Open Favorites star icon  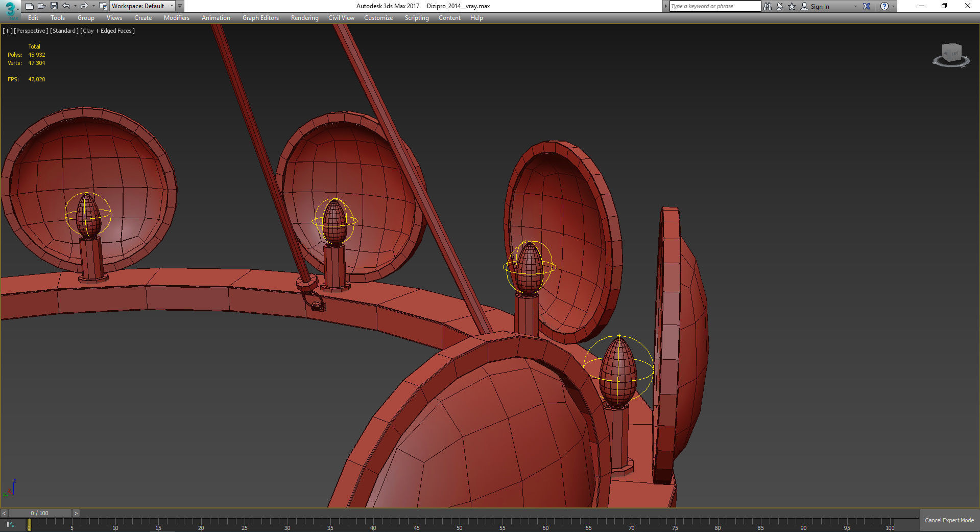pyautogui.click(x=792, y=6)
